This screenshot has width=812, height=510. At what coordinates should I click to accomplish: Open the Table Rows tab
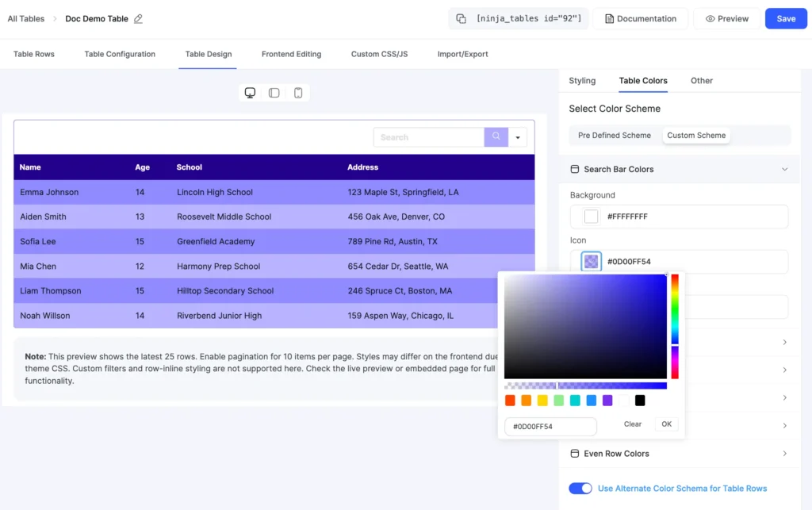coord(33,54)
